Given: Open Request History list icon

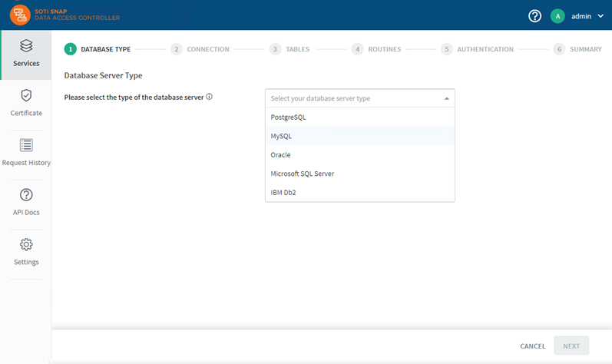Looking at the screenshot, I should (x=26, y=145).
